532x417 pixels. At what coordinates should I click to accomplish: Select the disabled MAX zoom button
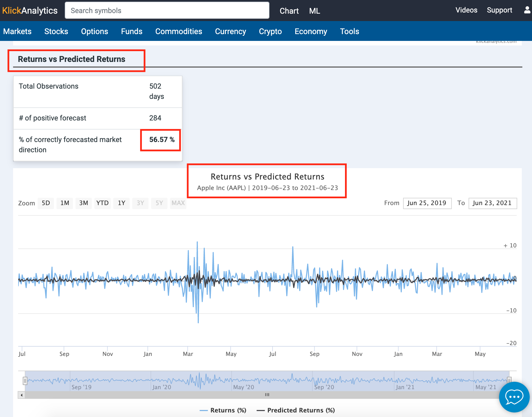(178, 203)
